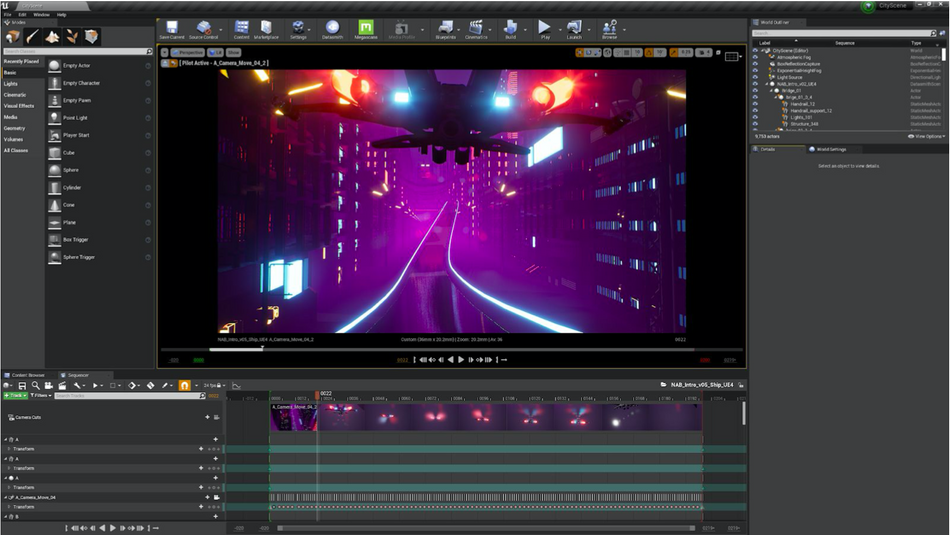This screenshot has height=535, width=950.
Task: Click the Sequencer playhead marker at 0022
Action: tap(317, 394)
